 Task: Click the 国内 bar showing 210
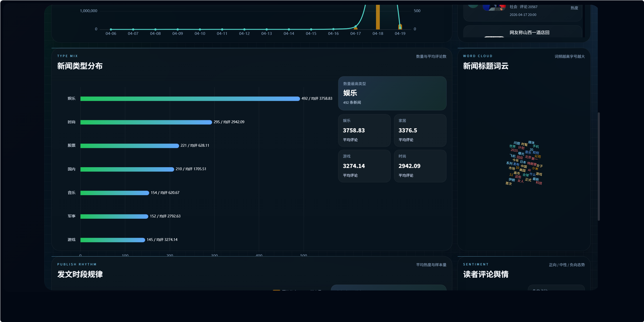pos(127,169)
